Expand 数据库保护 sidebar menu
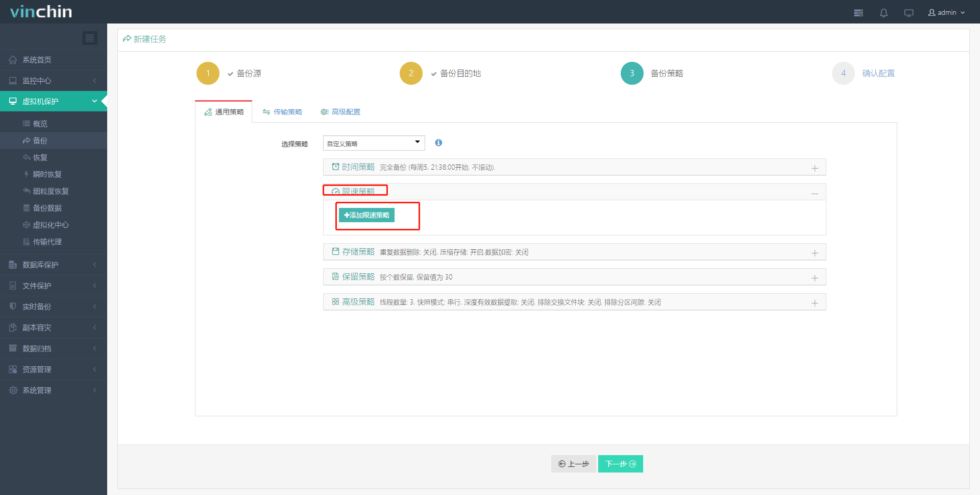Screen dimensions: 980x495 click(x=54, y=265)
